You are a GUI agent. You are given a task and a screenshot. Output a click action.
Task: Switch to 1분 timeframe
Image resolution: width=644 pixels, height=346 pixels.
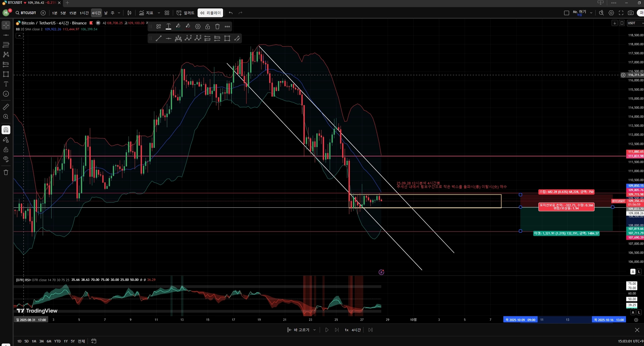pyautogui.click(x=55, y=13)
